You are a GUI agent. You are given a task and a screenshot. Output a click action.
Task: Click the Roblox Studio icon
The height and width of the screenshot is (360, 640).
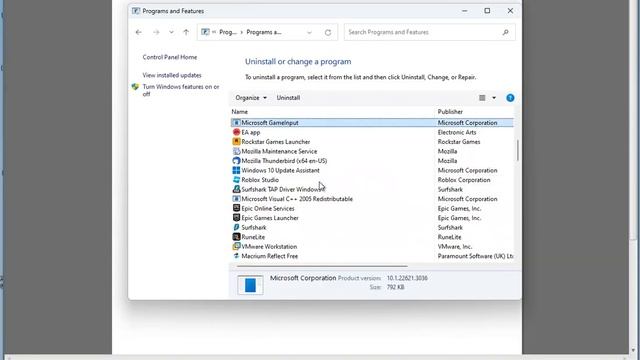tap(236, 180)
